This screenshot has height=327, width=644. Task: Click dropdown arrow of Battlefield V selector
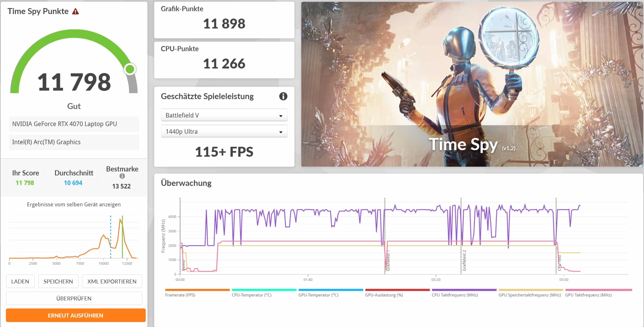pos(281,116)
